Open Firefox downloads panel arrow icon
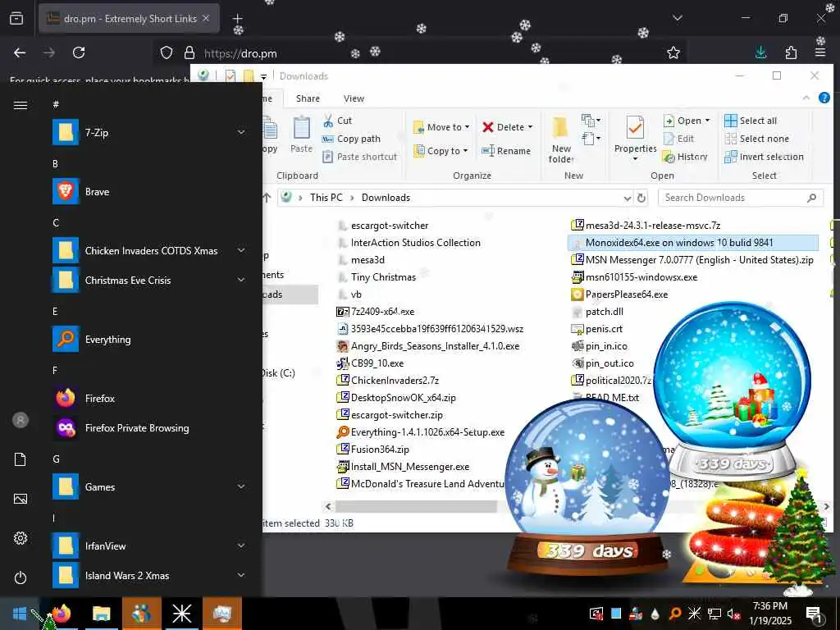The width and height of the screenshot is (840, 630). point(760,52)
